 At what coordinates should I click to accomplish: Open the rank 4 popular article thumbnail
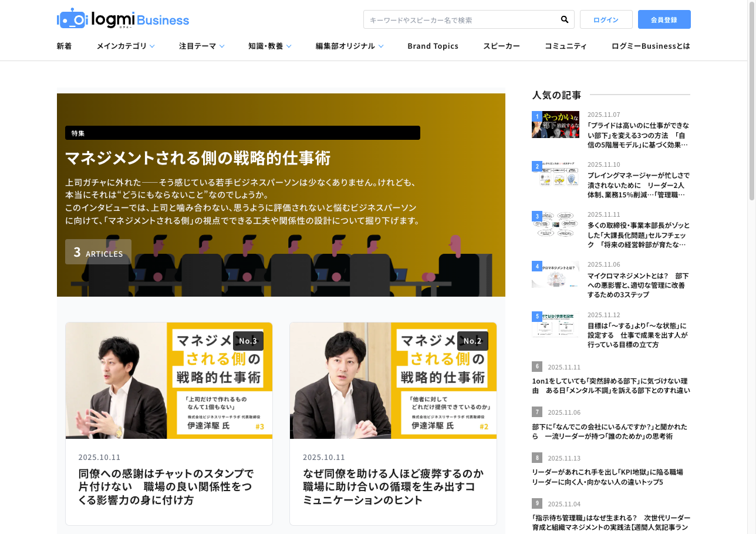[555, 274]
